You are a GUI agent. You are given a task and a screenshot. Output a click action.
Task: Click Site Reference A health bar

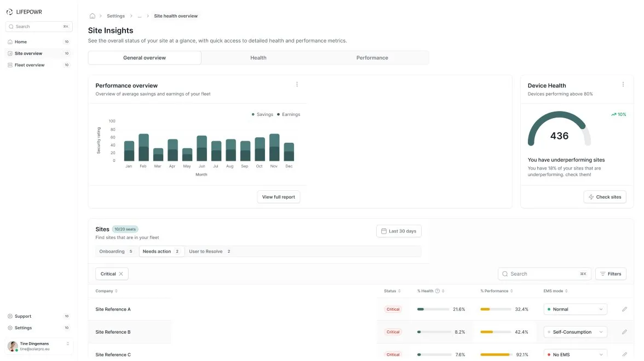click(433, 310)
